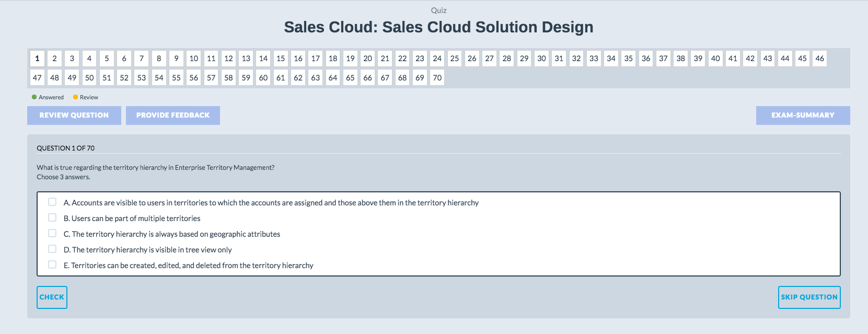Jump to question 8
The width and height of the screenshot is (868, 334).
159,59
